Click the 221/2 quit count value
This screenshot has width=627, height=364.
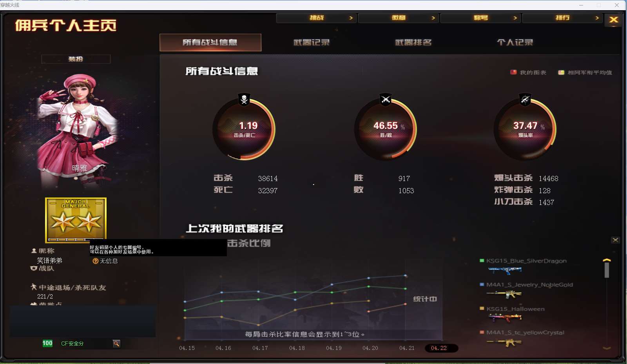(x=45, y=297)
